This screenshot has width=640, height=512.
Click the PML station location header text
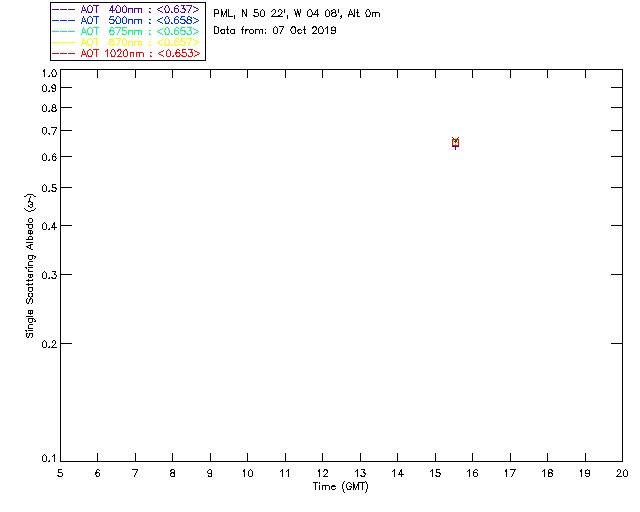296,14
